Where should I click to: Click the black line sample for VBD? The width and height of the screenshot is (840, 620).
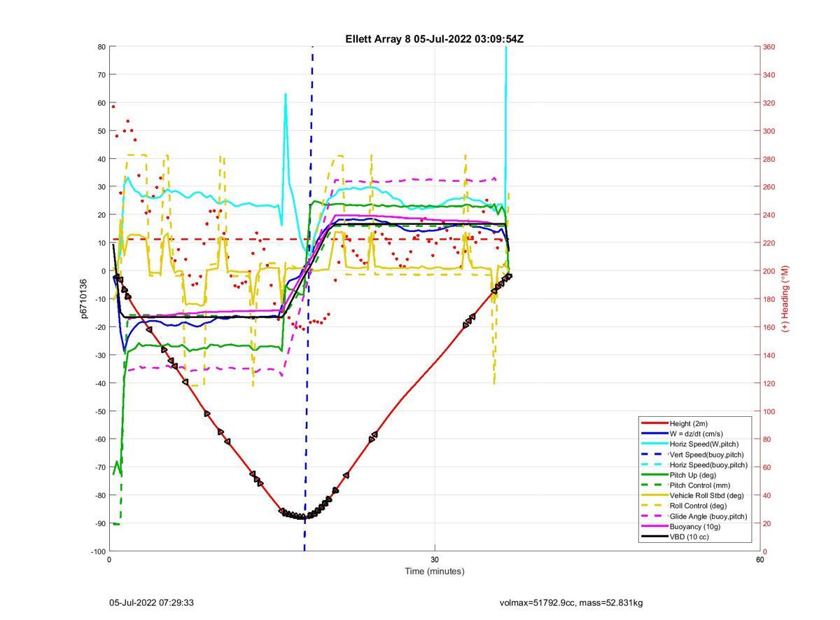tap(654, 537)
